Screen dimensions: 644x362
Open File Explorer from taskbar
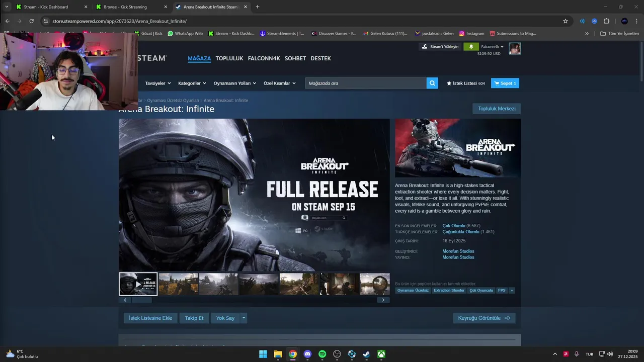coord(278,354)
